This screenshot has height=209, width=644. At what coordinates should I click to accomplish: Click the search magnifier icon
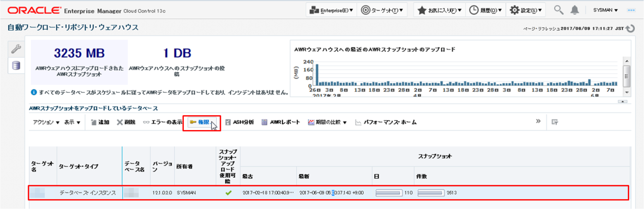(558, 10)
